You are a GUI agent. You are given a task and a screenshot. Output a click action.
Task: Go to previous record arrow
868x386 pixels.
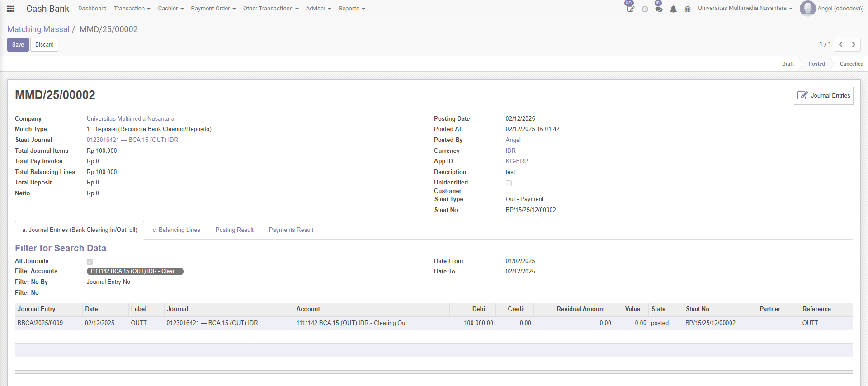(840, 44)
